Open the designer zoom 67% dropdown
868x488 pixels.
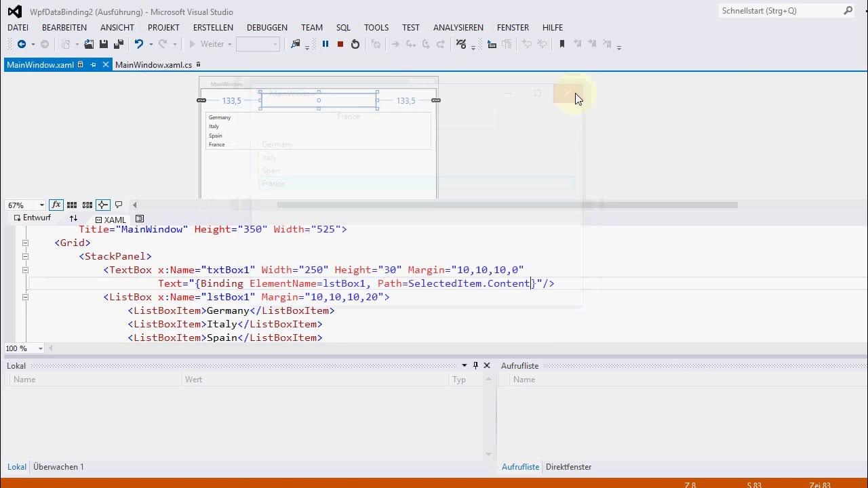point(41,205)
